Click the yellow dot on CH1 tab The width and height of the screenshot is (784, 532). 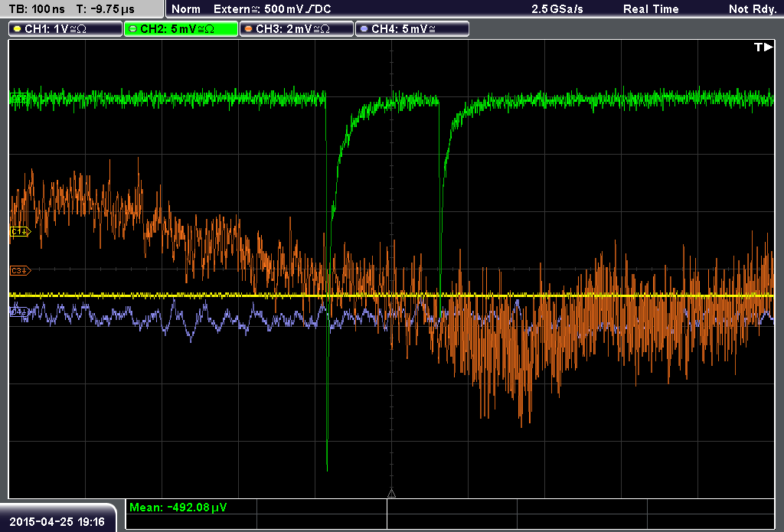point(18,29)
